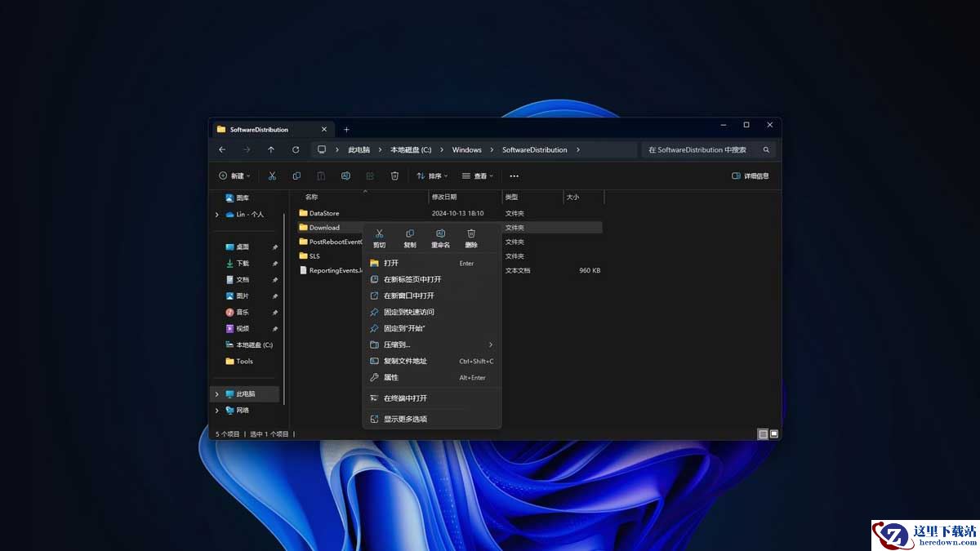The width and height of the screenshot is (980, 551).
Task: Click the toolbar Rename icon
Action: click(x=345, y=176)
